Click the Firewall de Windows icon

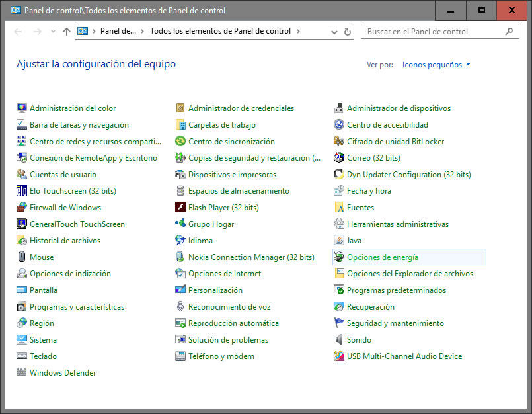[x=22, y=208]
